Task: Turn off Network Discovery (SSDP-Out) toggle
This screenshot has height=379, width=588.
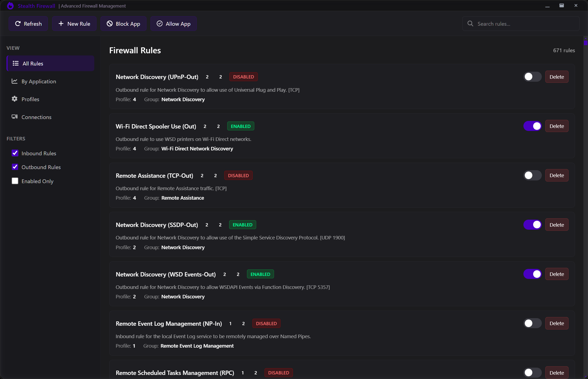Action: [532, 225]
